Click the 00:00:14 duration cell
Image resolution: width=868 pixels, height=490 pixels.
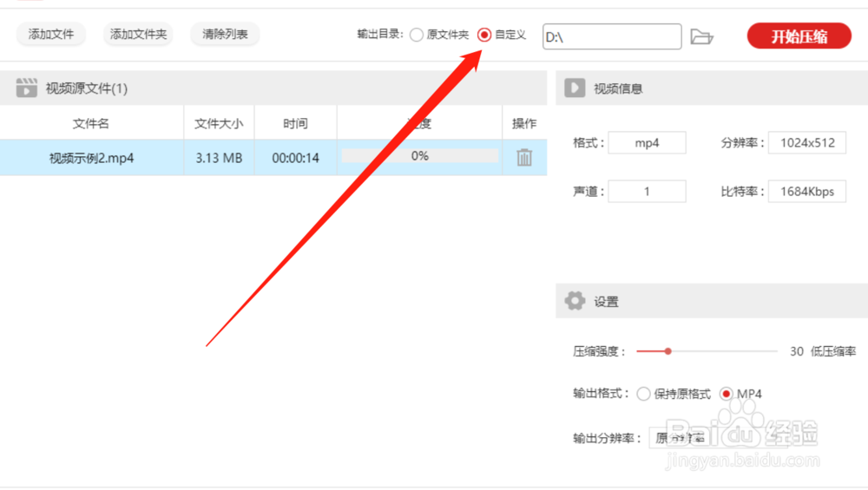pos(296,158)
